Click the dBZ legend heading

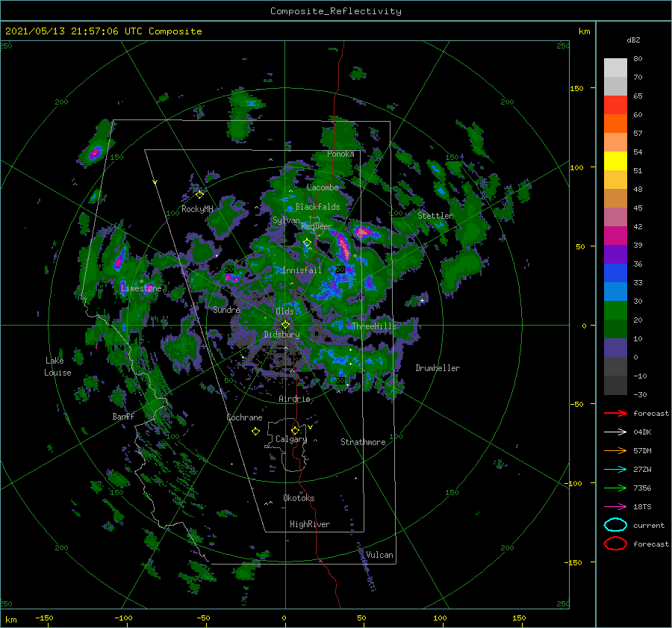click(x=633, y=40)
